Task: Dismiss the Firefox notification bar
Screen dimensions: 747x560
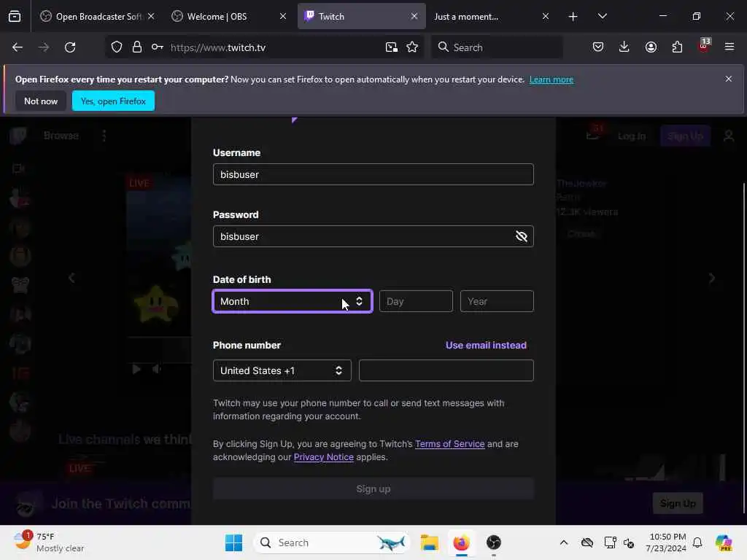Action: click(x=729, y=79)
